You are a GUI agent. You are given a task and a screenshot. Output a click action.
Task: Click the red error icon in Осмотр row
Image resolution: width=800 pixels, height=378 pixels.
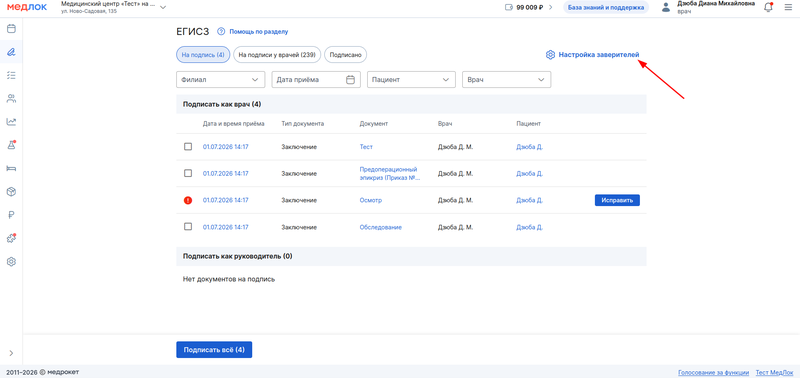188,200
